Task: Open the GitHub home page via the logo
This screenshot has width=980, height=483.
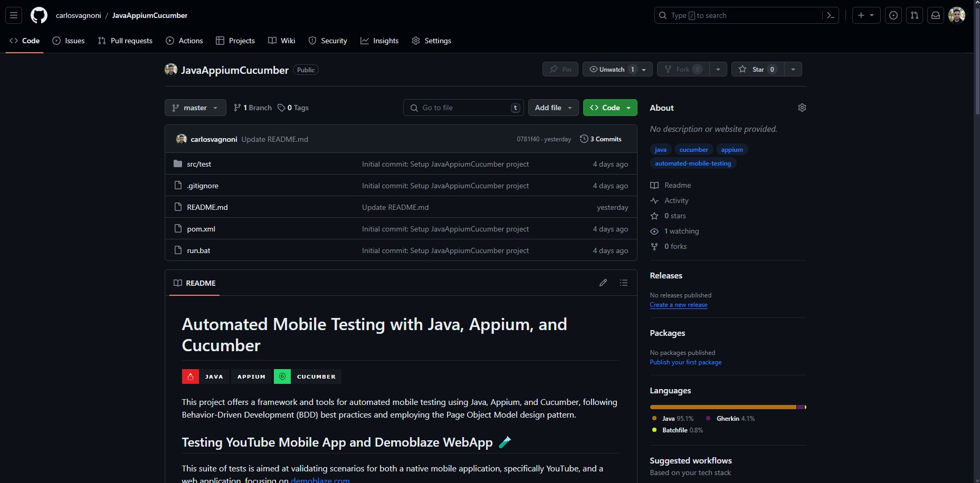Action: click(x=39, y=15)
